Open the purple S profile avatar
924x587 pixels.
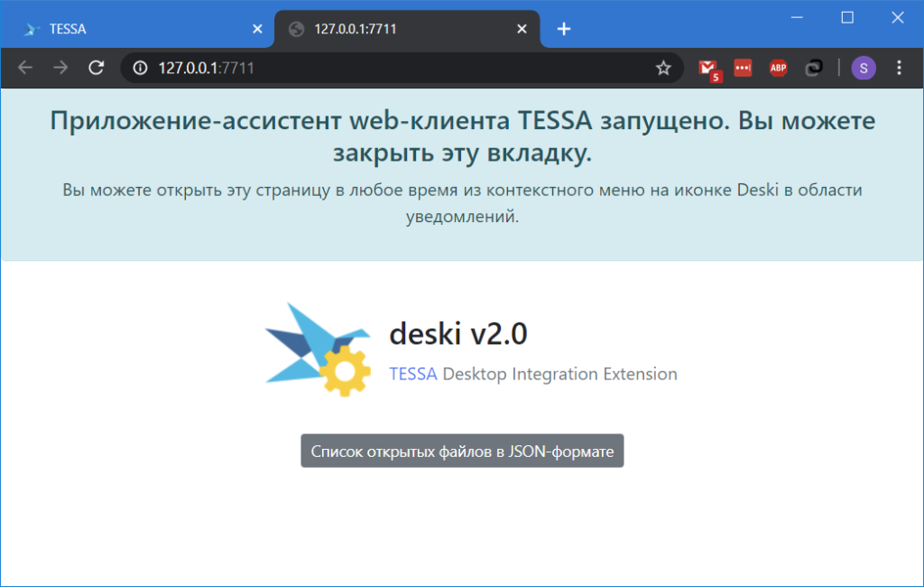(x=864, y=68)
